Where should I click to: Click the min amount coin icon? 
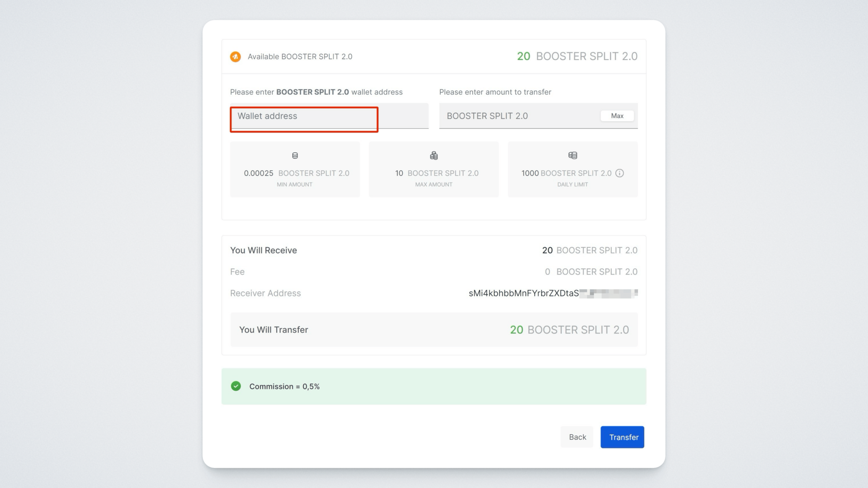295,155
